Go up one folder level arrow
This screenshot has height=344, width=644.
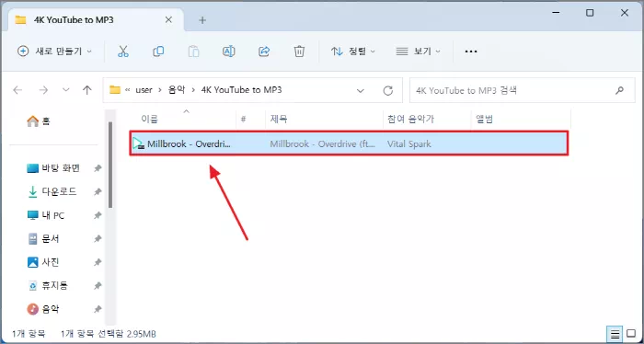[87, 90]
